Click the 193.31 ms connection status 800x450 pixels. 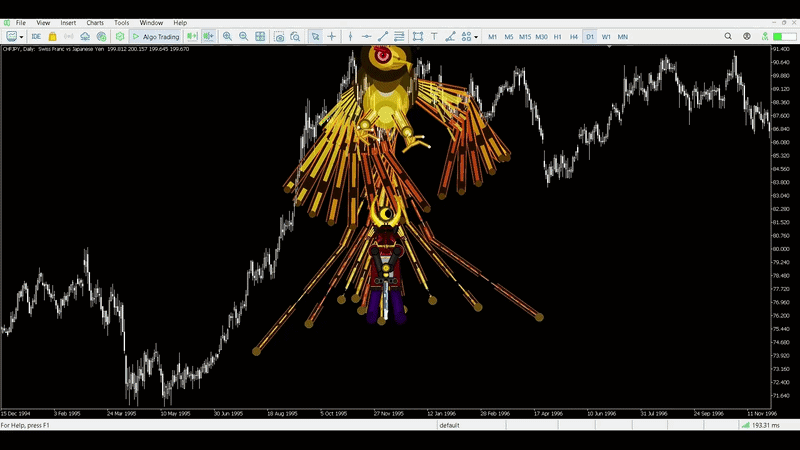pos(761,425)
